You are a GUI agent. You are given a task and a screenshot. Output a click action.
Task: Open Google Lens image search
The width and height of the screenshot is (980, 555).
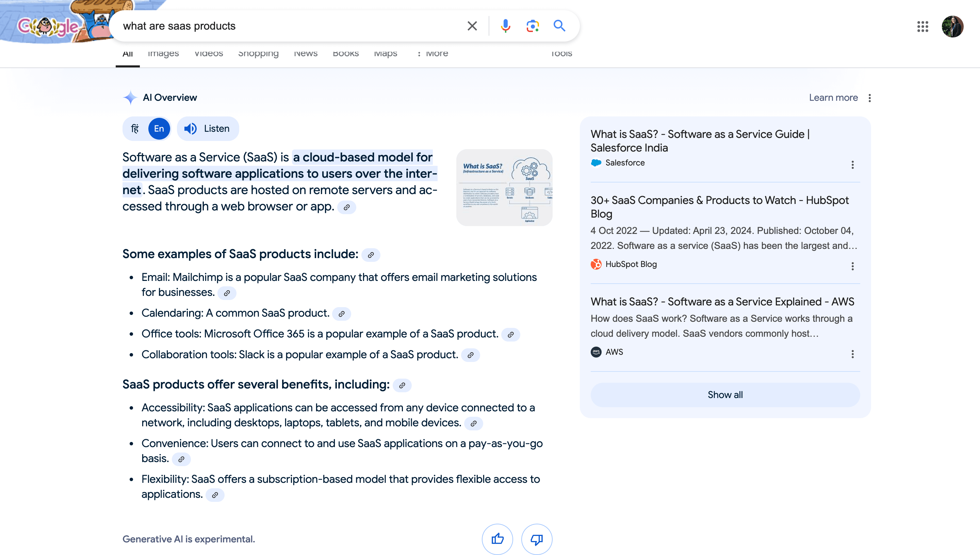tap(533, 26)
